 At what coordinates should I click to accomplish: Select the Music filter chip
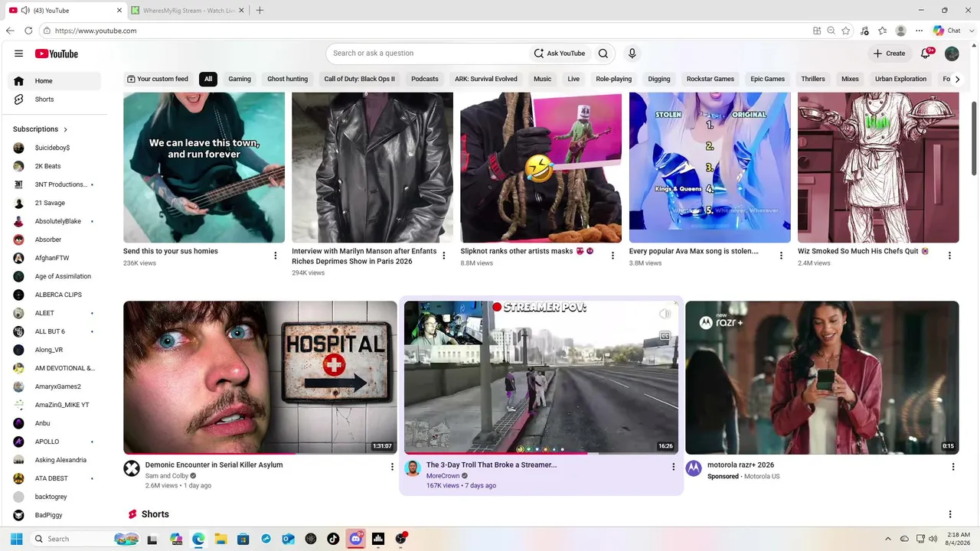point(542,79)
